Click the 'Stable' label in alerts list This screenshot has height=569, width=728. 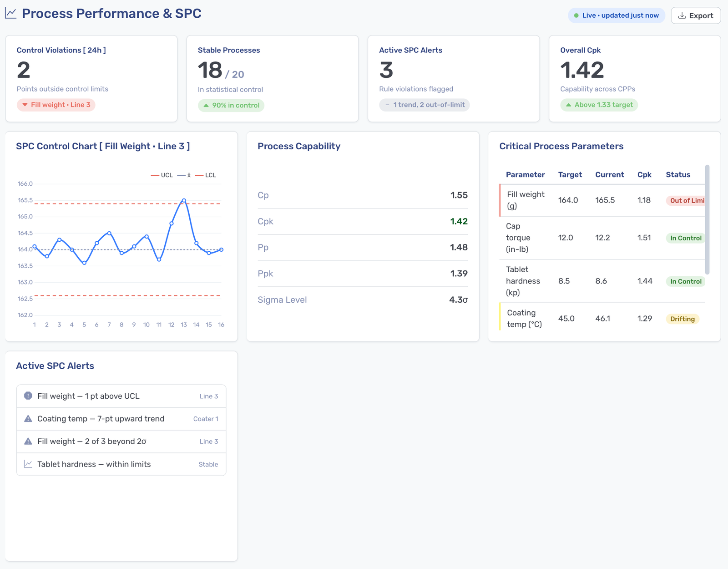(208, 465)
